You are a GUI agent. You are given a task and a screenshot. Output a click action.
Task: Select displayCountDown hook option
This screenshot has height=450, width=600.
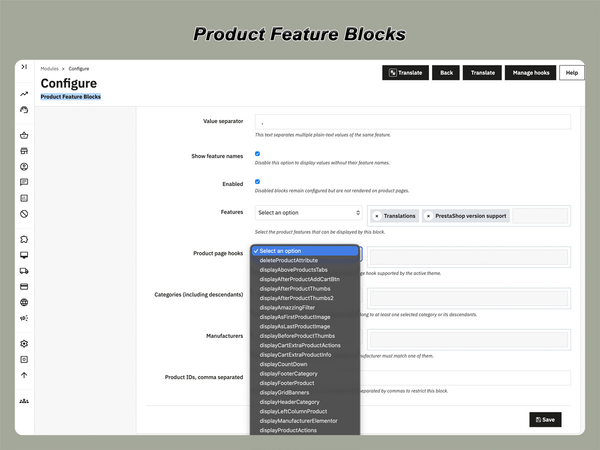305,364
